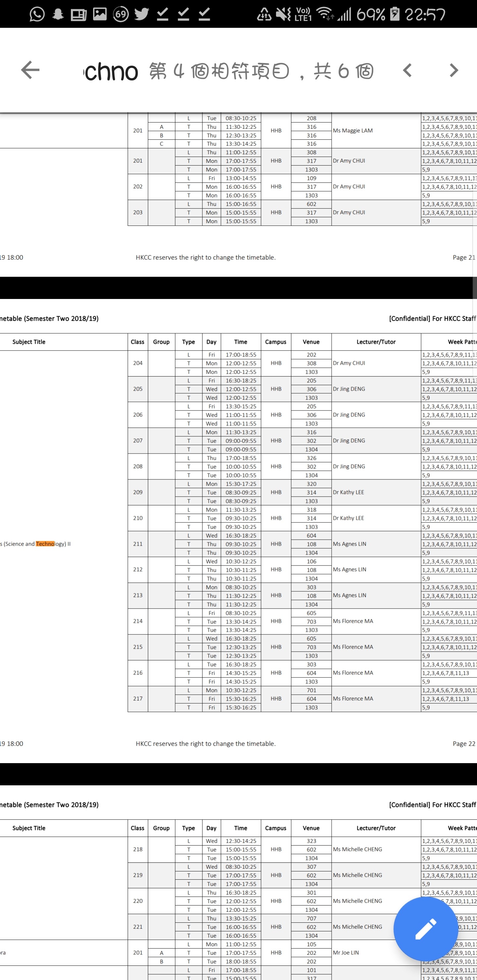Tap time '16:30-18:25' for class 205
Image resolution: width=477 pixels, height=980 pixels.
pos(241,381)
